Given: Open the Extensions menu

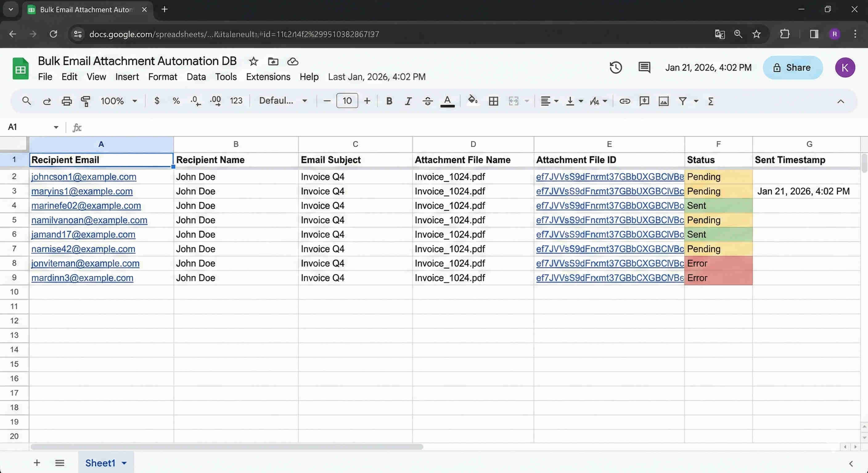Looking at the screenshot, I should point(268,77).
